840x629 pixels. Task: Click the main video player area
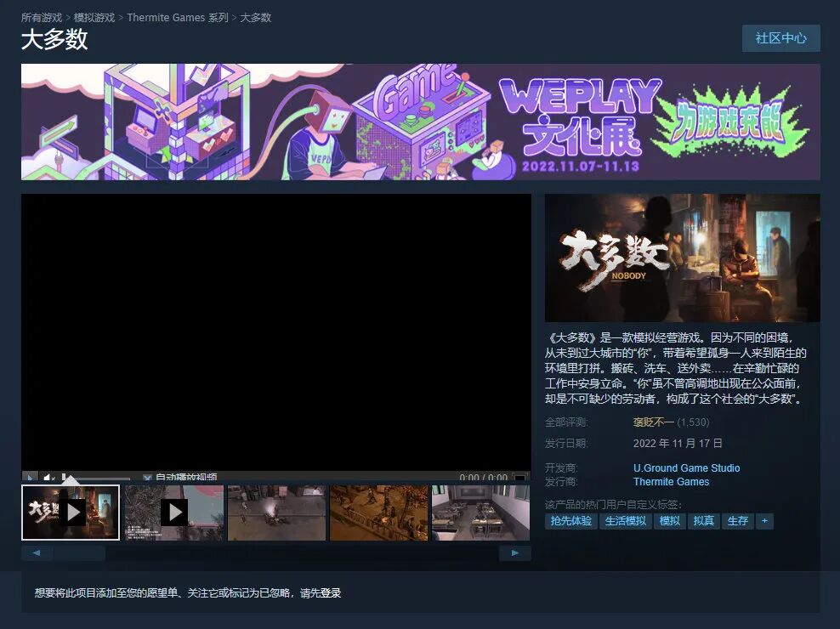(276, 332)
